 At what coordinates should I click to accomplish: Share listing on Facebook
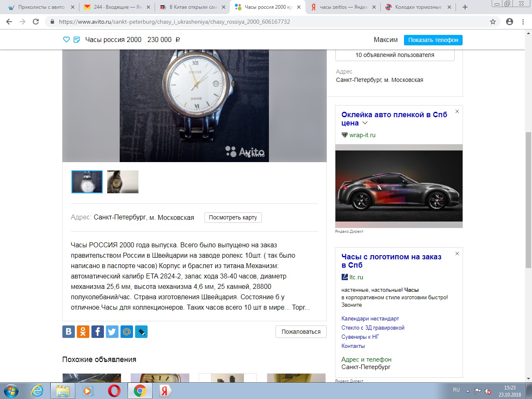point(98,332)
